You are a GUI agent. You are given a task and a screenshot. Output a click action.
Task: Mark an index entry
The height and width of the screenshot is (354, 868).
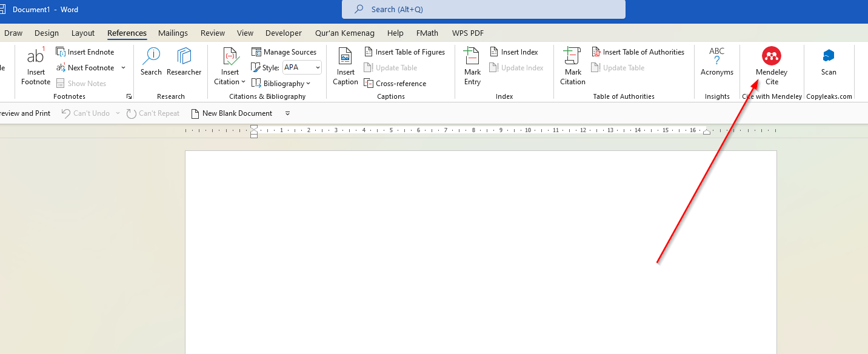[472, 67]
